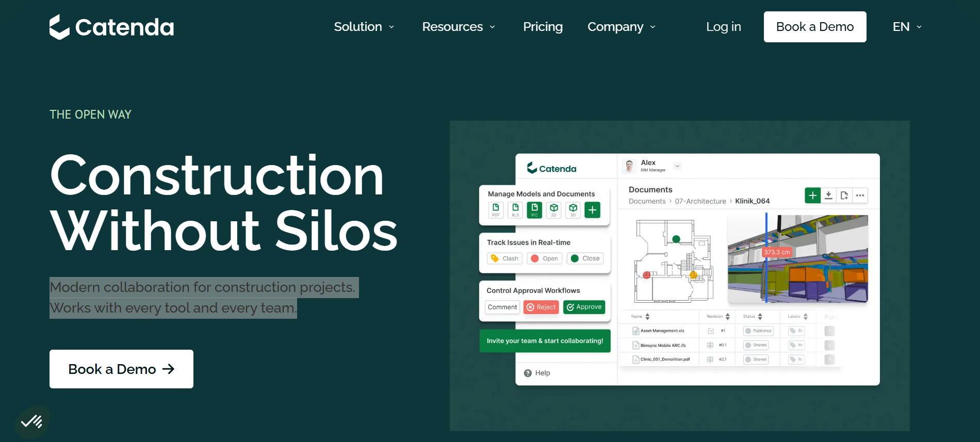This screenshot has height=442, width=980.
Task: Click the red Reject button
Action: coord(541,307)
